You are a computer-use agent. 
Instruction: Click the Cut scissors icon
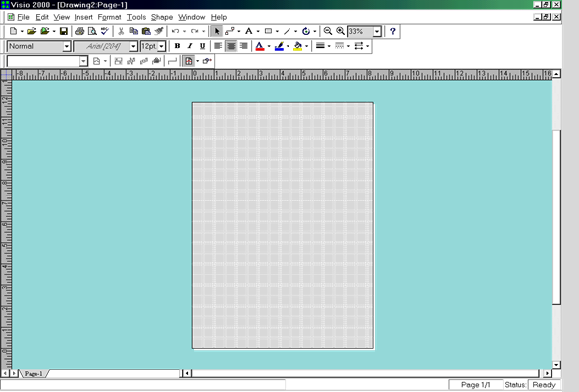click(x=121, y=31)
